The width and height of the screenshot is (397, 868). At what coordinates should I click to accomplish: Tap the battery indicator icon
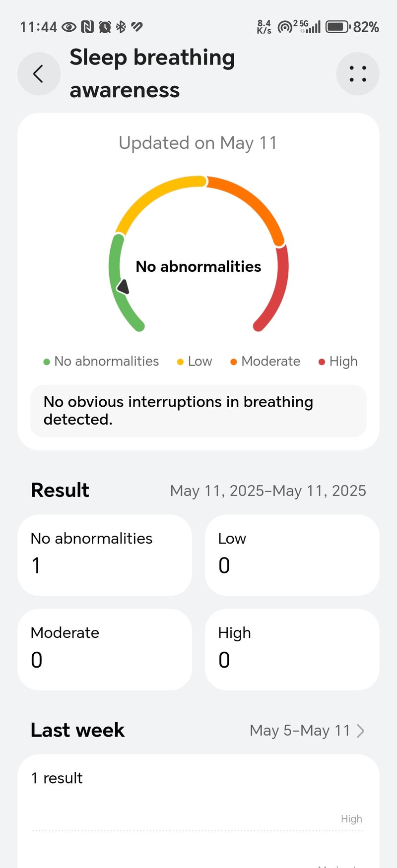tap(338, 27)
